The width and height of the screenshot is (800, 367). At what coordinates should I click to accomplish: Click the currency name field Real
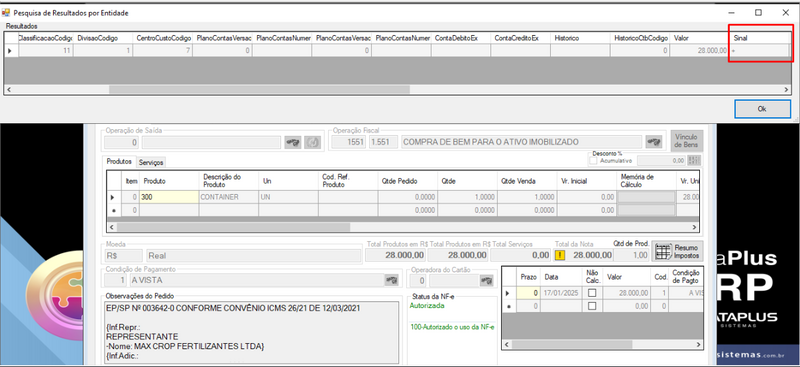(253, 255)
